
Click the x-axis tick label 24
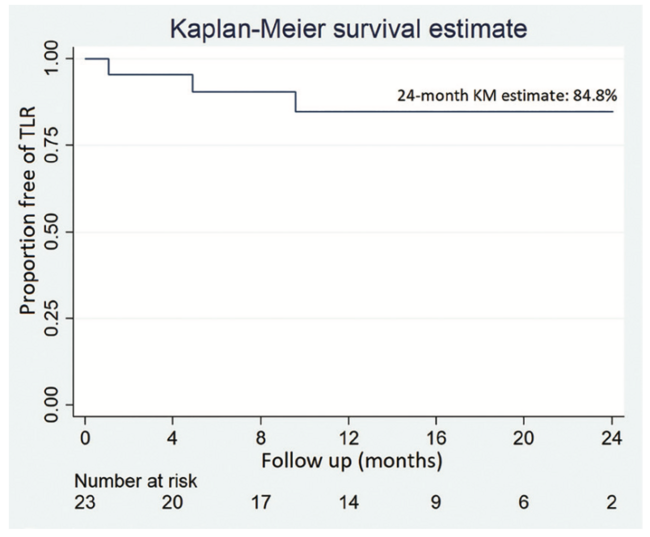pos(611,439)
